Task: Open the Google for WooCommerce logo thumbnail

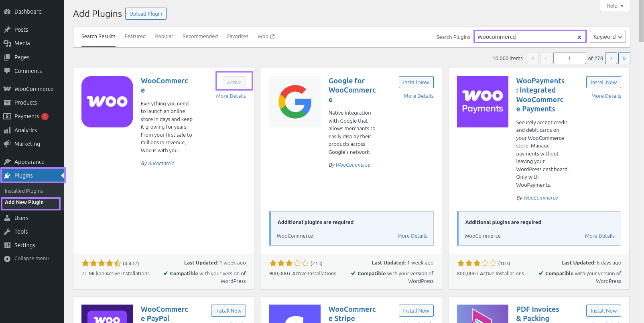Action: point(295,102)
